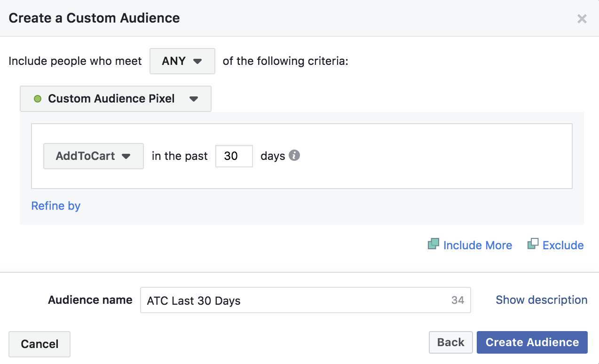Click the 'Audience name' label

[90, 300]
